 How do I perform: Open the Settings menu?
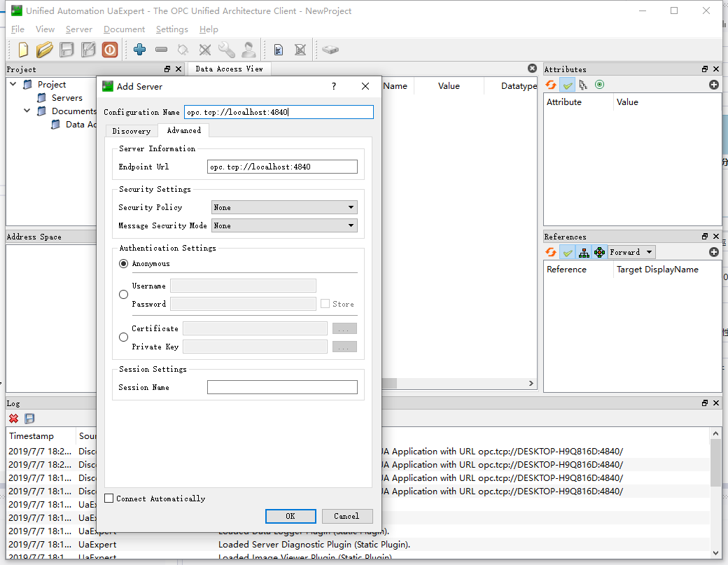point(171,29)
